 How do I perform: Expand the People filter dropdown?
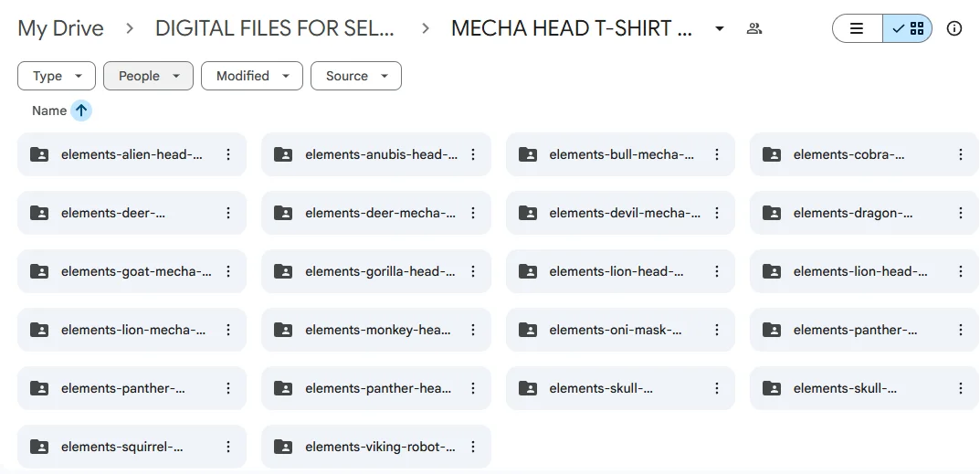148,76
